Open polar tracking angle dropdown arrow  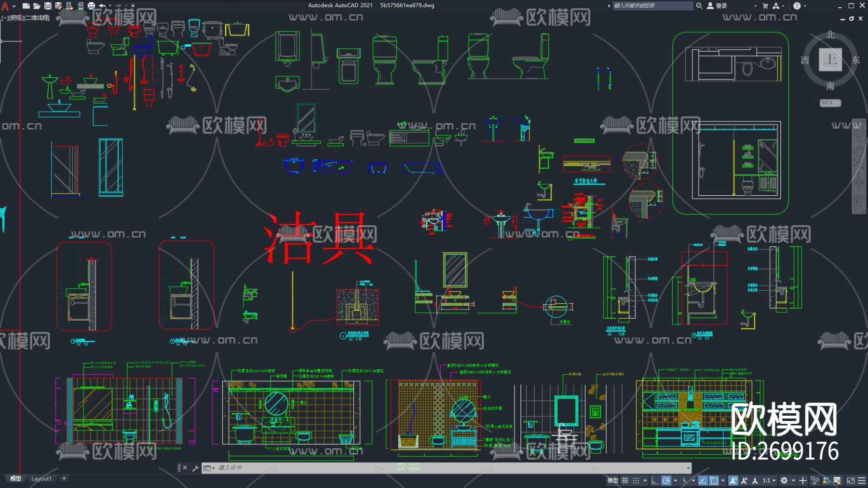pos(675,480)
